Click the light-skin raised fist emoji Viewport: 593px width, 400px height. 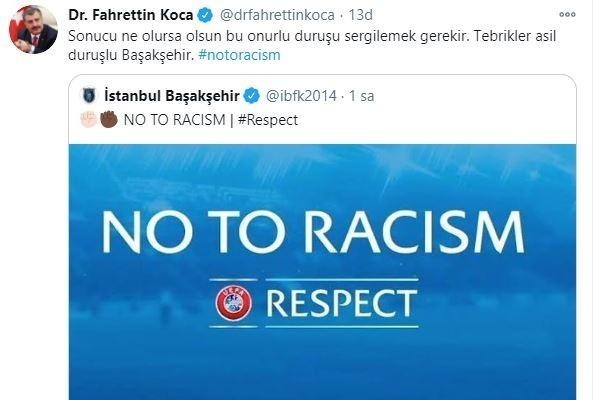tap(89, 119)
